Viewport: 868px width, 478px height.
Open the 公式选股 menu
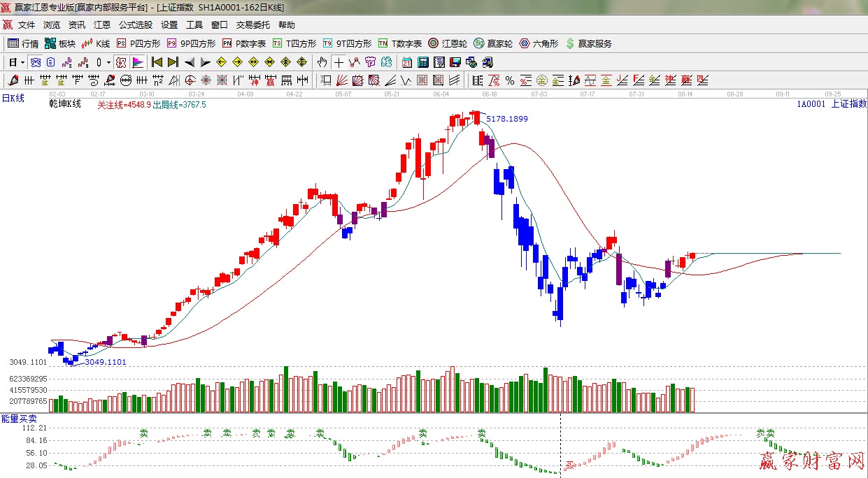point(135,25)
